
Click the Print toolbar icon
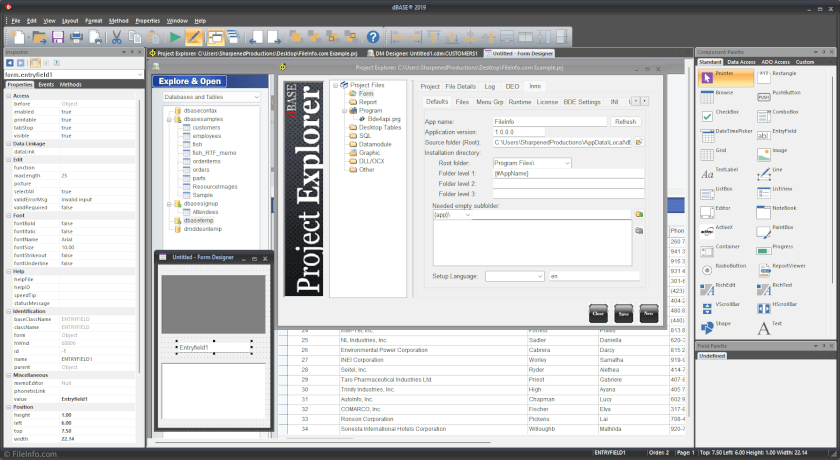click(x=77, y=37)
